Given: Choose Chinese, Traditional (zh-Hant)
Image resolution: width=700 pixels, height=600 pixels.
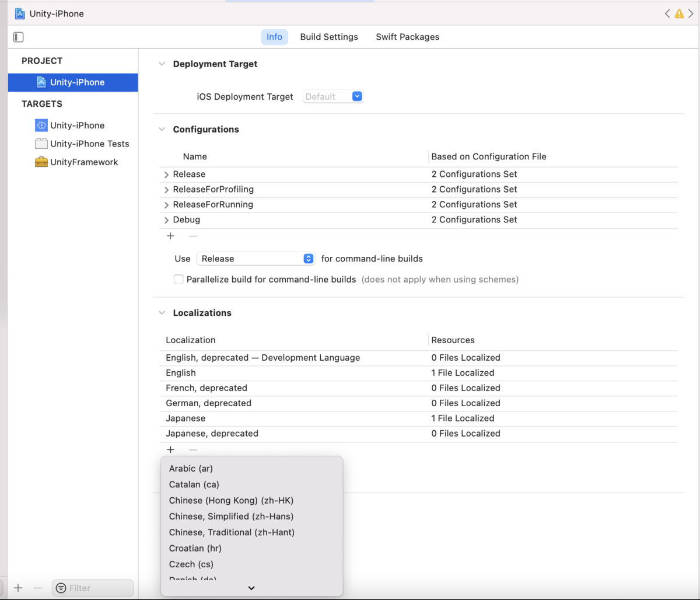Looking at the screenshot, I should [251, 532].
